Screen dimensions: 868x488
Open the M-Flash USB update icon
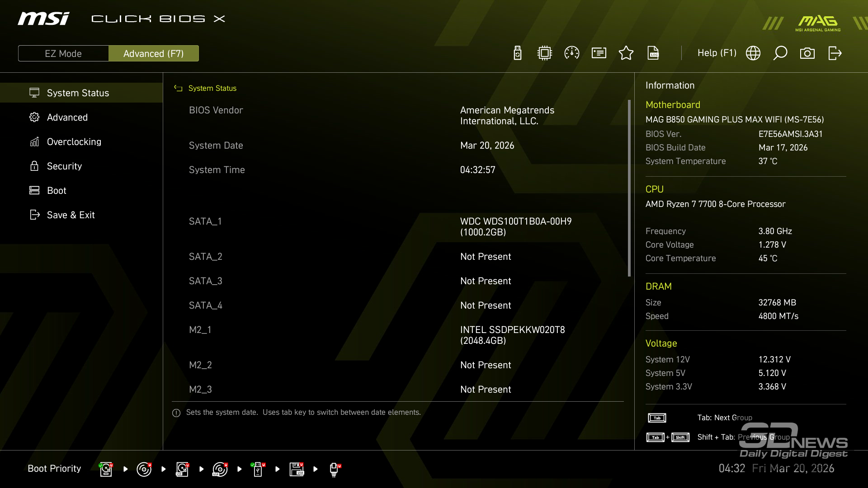coord(518,53)
